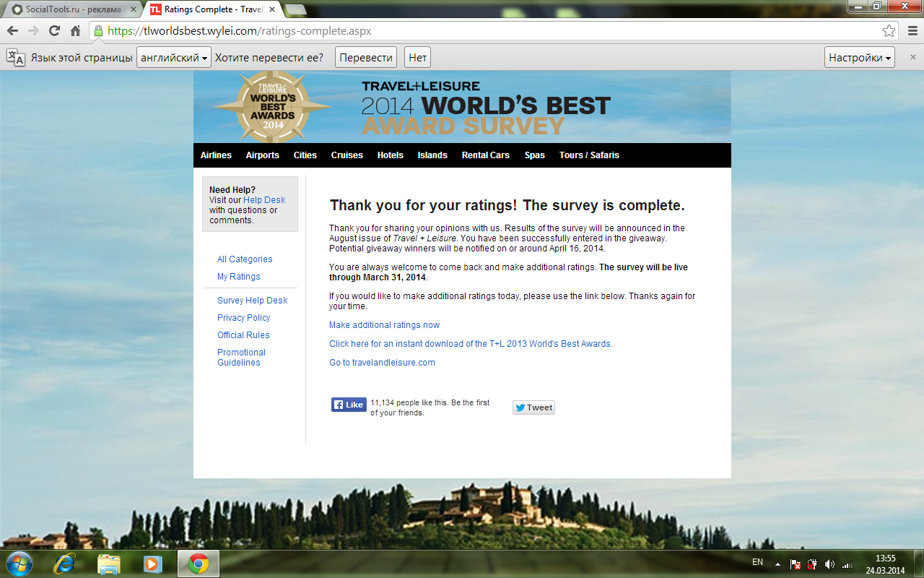Open the Action Center flag icon
The height and width of the screenshot is (578, 924).
[x=795, y=564]
